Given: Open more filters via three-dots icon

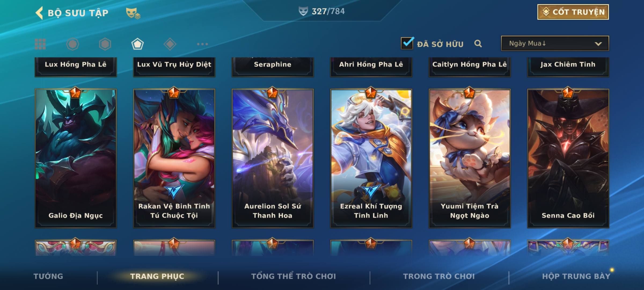Looking at the screenshot, I should point(202,44).
